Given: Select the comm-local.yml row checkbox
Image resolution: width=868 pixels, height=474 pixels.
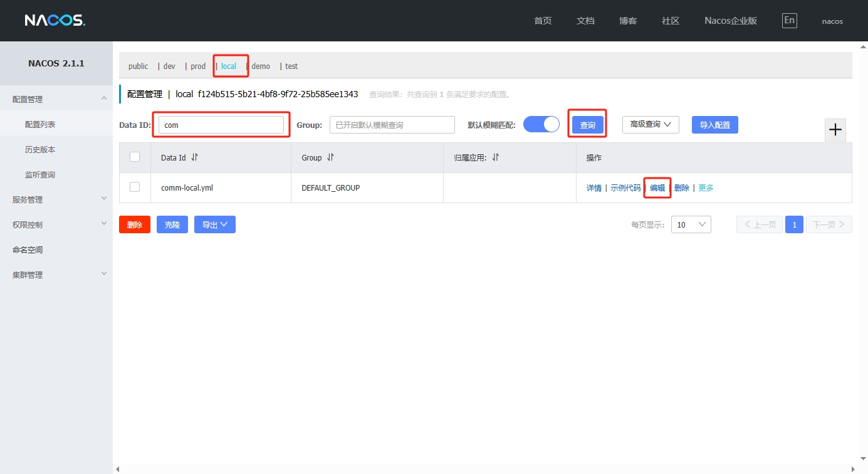Looking at the screenshot, I should (x=135, y=187).
